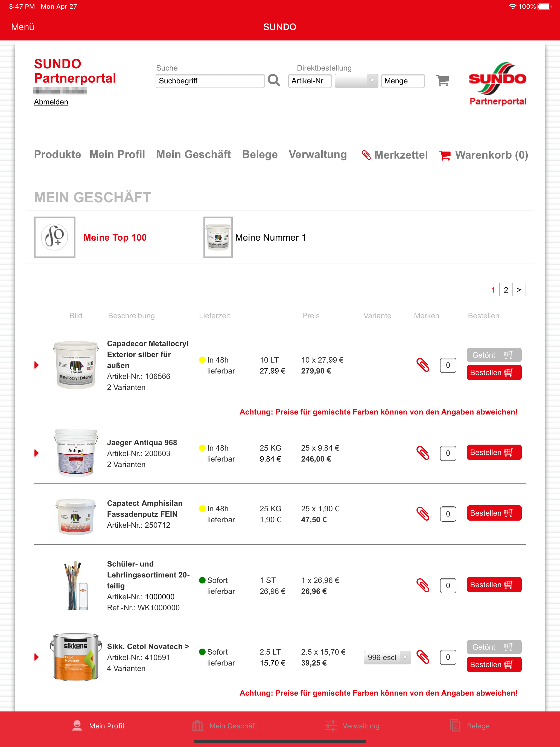Open the Direktbestellung unit dropdown

pyautogui.click(x=356, y=81)
